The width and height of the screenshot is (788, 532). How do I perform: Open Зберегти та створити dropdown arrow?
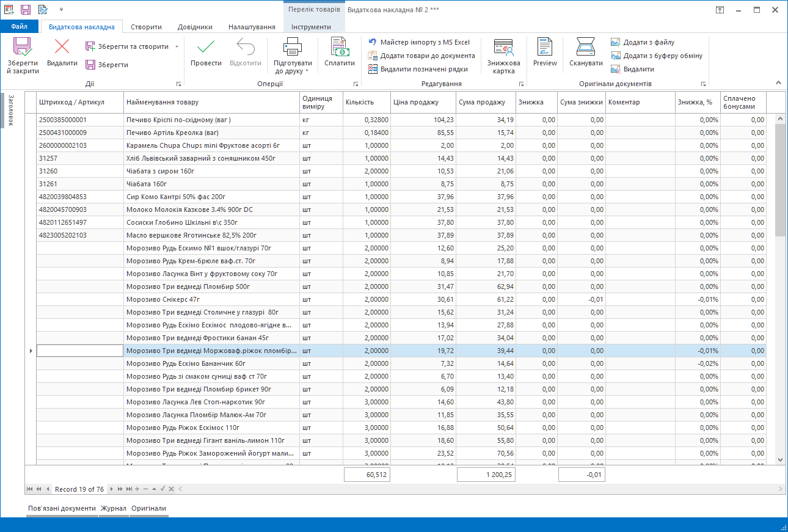pos(177,46)
